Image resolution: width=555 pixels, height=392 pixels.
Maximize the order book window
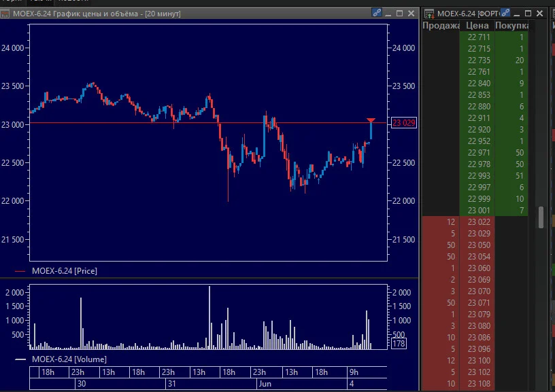pos(528,14)
